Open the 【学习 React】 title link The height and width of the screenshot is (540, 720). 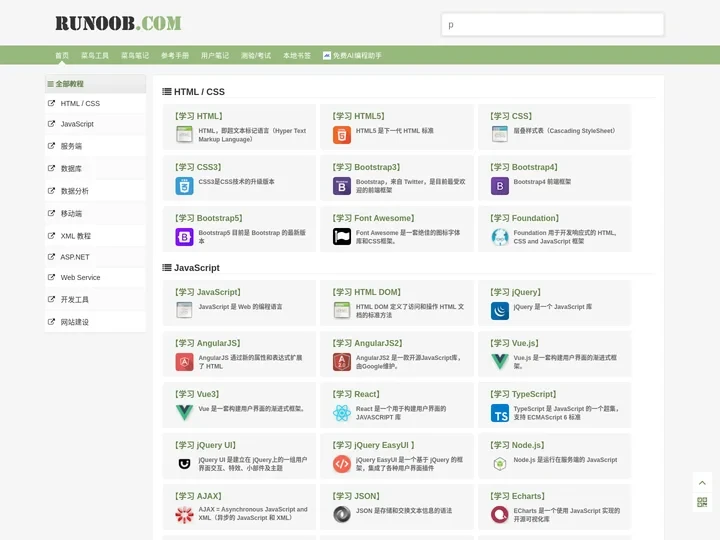[x=356, y=394]
